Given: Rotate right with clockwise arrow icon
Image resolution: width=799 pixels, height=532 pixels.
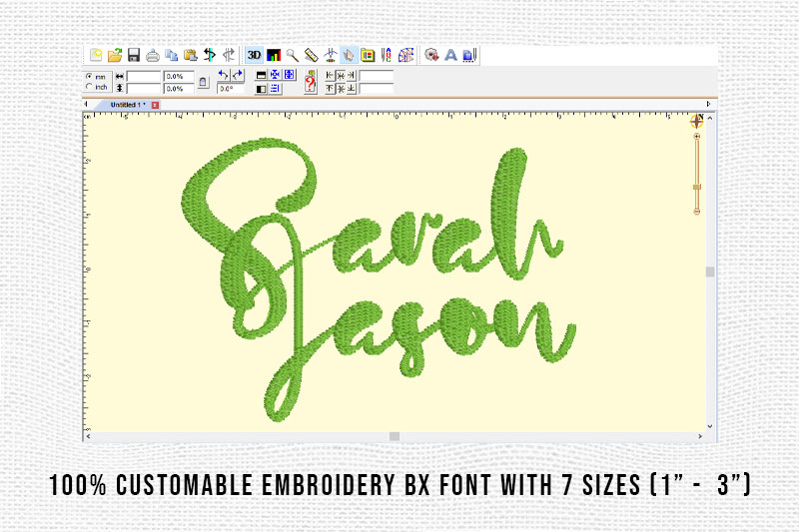Looking at the screenshot, I should pyautogui.click(x=238, y=75).
